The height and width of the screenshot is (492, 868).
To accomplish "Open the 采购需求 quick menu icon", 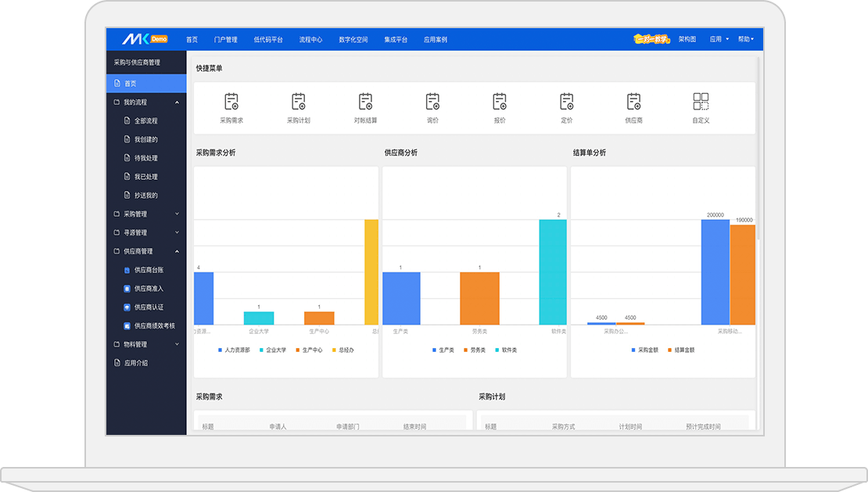I will pyautogui.click(x=231, y=102).
